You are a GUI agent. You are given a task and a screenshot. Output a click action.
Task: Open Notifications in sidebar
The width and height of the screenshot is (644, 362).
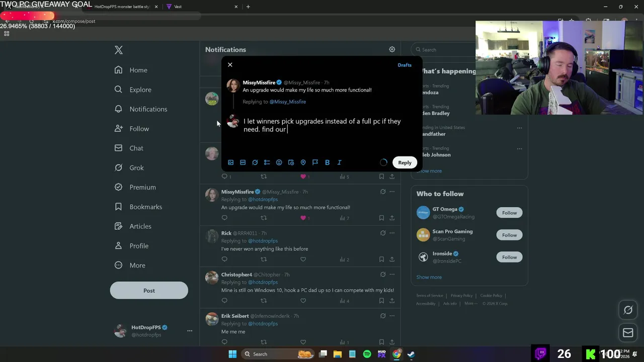[x=141, y=109]
